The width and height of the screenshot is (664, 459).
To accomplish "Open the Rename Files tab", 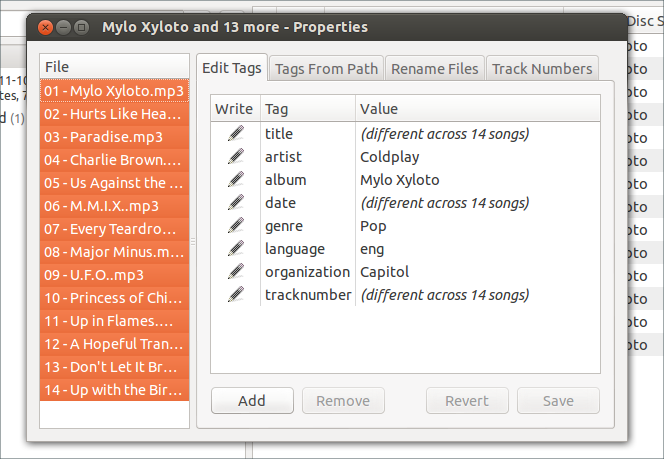I will [434, 68].
